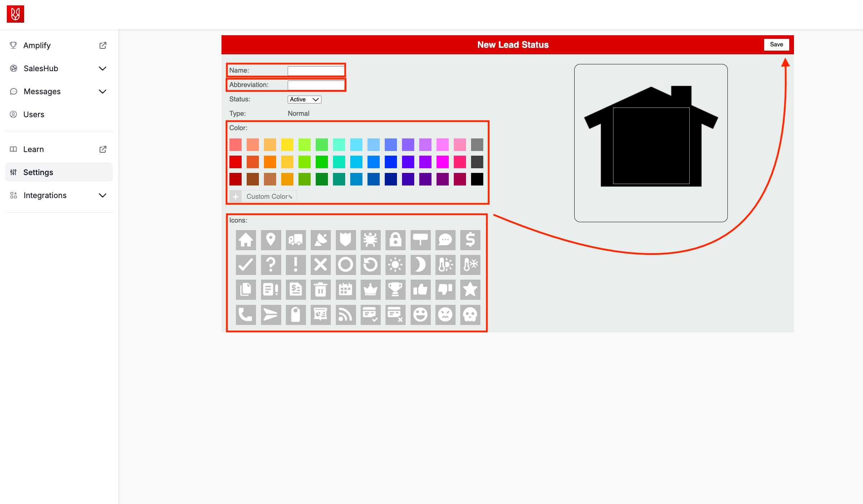Open the Status dropdown showing Active
This screenshot has height=504, width=863.
(x=304, y=100)
